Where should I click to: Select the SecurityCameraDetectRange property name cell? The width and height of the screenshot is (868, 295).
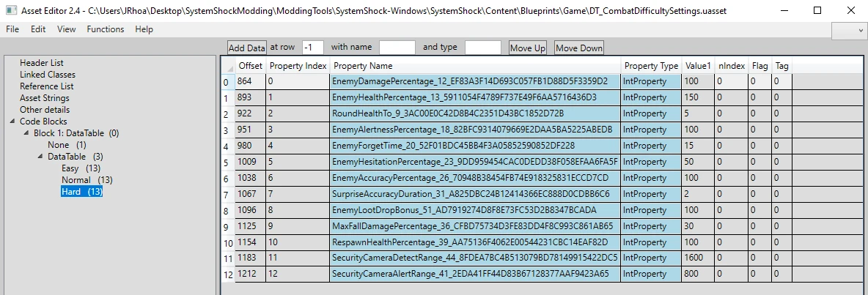tap(475, 258)
